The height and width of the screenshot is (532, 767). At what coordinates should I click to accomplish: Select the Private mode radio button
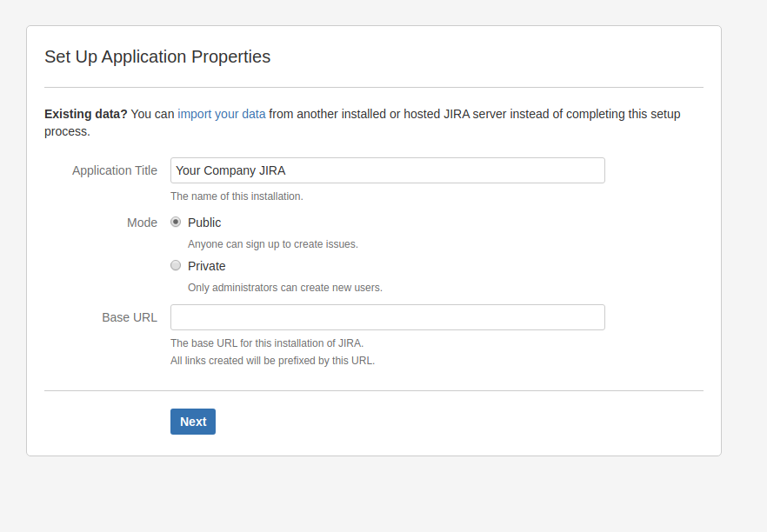point(176,265)
